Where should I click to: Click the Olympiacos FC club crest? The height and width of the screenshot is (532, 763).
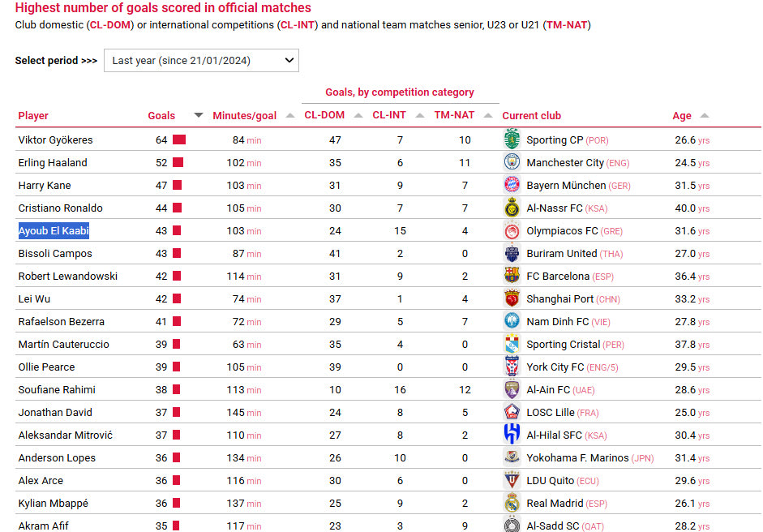(512, 230)
